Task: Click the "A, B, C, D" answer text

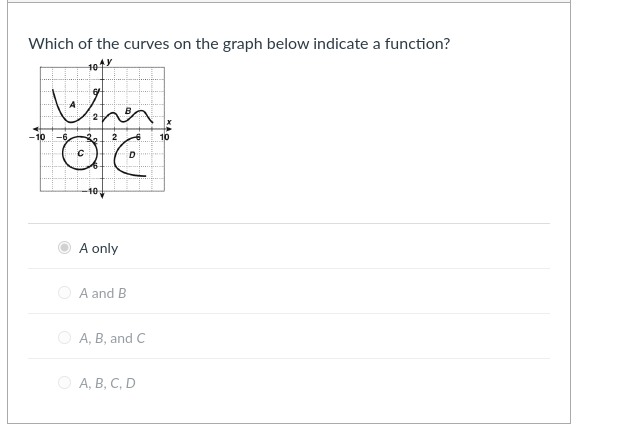Action: (107, 383)
